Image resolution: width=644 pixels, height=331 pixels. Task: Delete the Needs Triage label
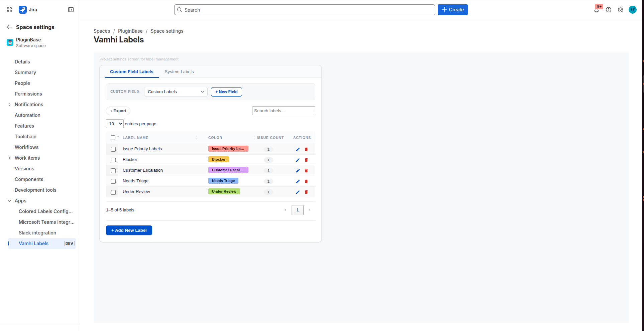(306, 181)
